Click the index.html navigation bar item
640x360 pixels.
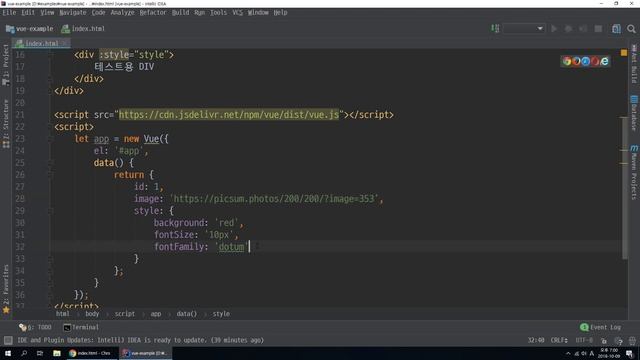tap(83, 29)
